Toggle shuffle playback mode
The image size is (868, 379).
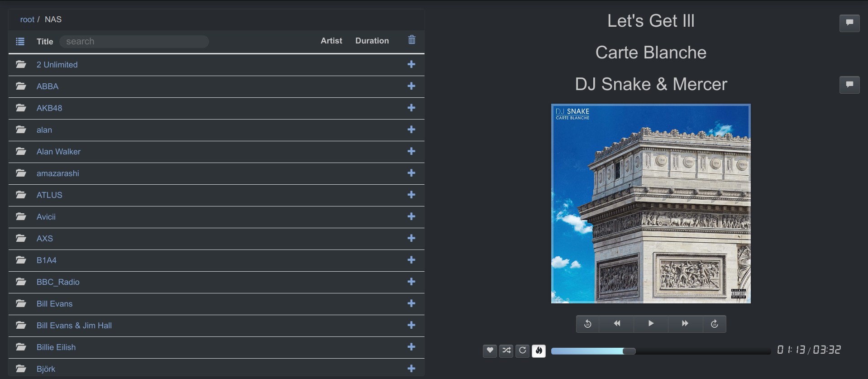click(506, 350)
